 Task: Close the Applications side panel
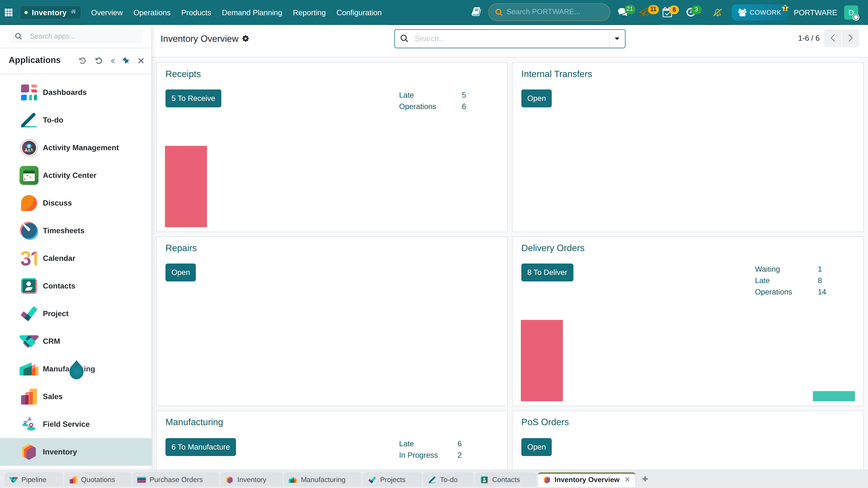141,61
